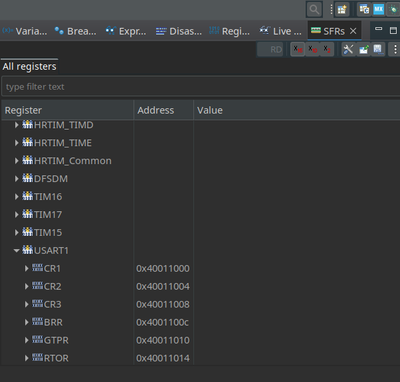Set binary base 2 format
This screenshot has width=400, height=382.
pyautogui.click(x=327, y=50)
